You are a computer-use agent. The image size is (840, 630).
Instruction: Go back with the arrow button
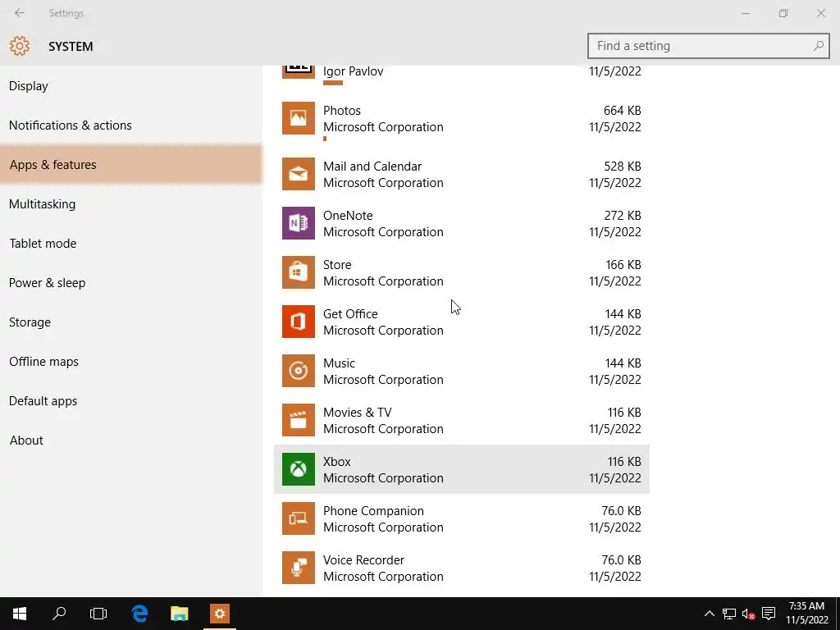[x=20, y=13]
